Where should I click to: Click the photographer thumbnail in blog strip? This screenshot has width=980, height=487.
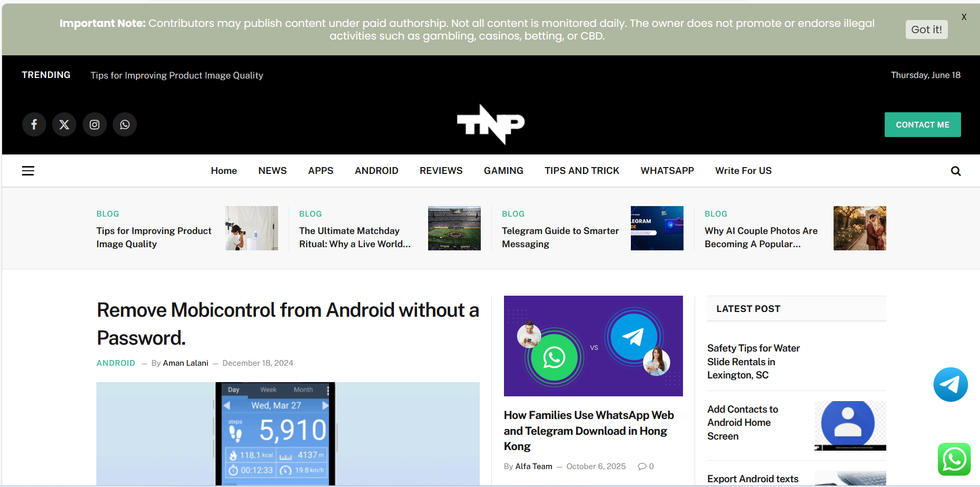click(x=252, y=228)
